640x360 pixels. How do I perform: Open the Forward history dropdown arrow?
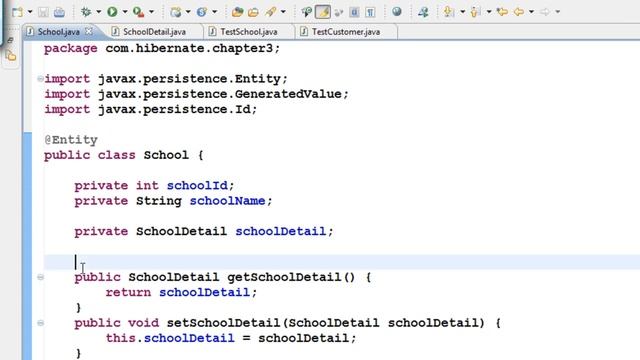(558, 12)
